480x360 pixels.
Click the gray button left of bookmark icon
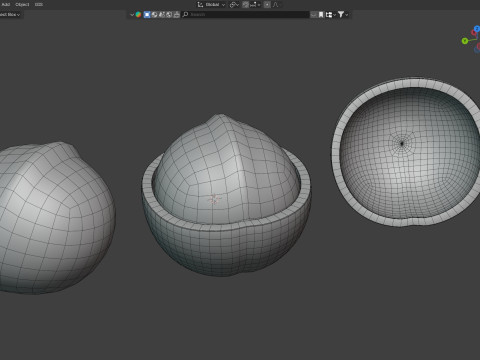tap(314, 15)
